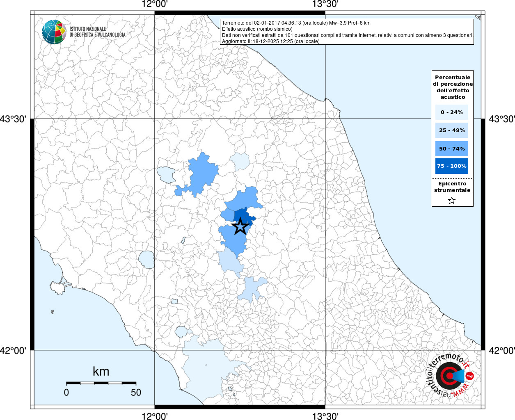Click the INGV globe logo
Viewport: 515px width, 420px height.
pyautogui.click(x=54, y=32)
